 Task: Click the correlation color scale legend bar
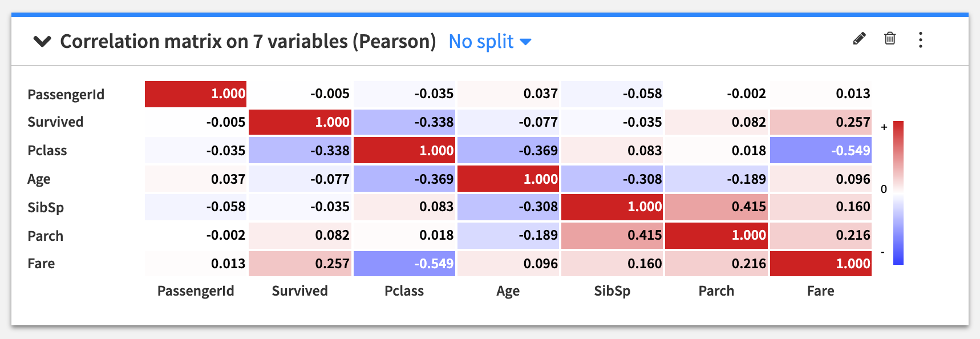pos(898,192)
